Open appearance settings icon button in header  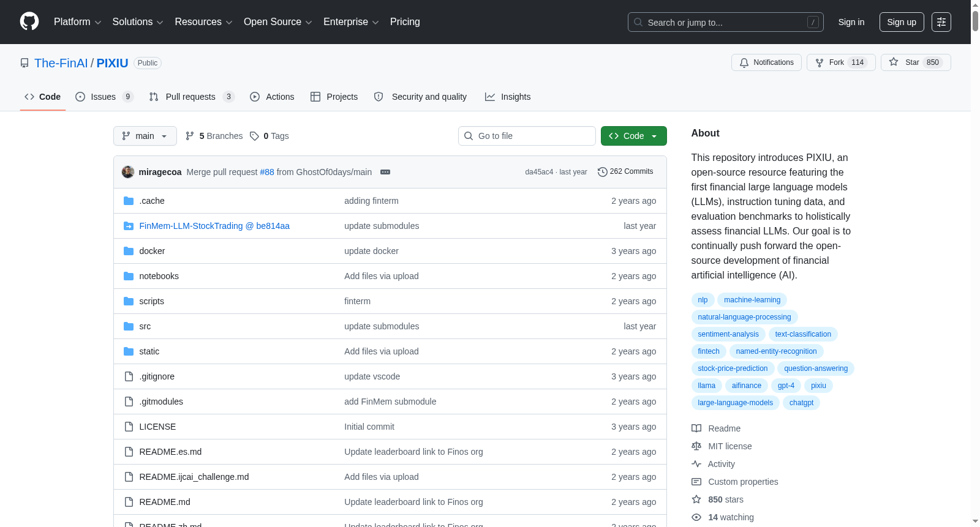(x=941, y=22)
